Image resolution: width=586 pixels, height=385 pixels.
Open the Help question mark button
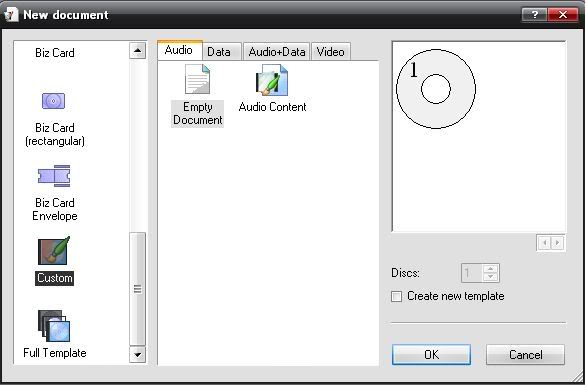click(x=534, y=15)
